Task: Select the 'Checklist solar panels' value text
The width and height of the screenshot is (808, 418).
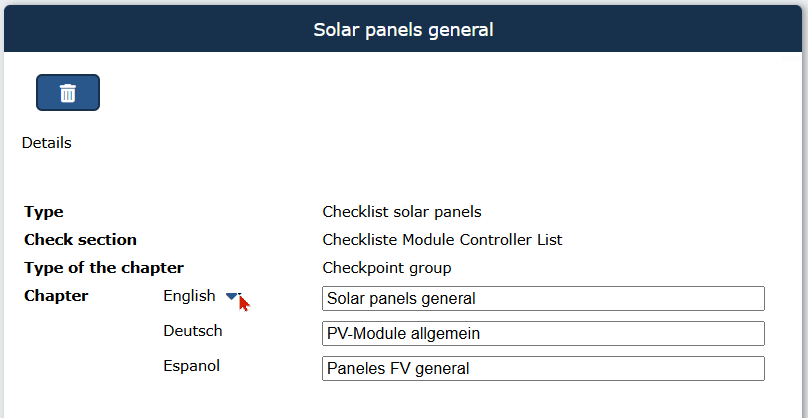Action: 402,212
